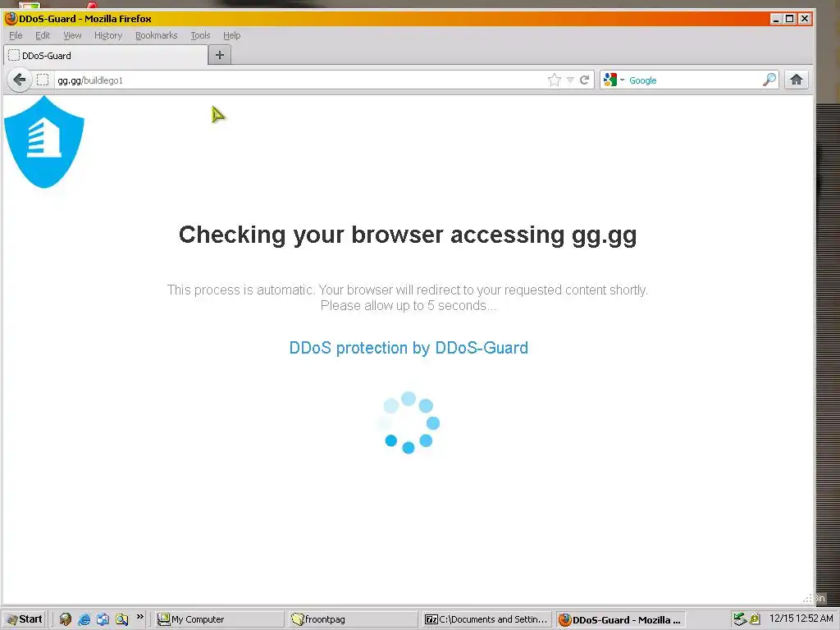The height and width of the screenshot is (630, 840).
Task: Open the bookmarks dropdown arrow in the address bar
Action: 570,80
